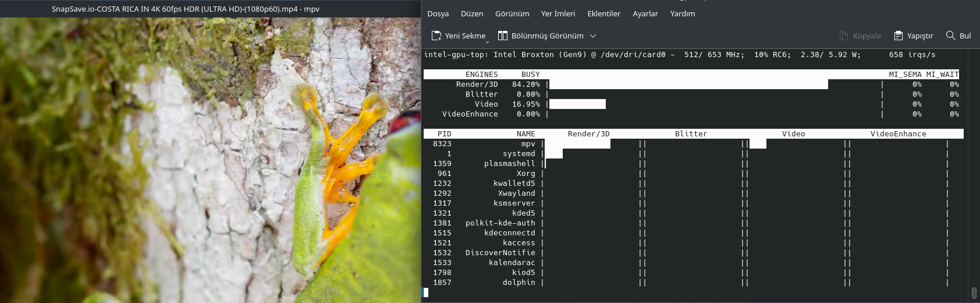This screenshot has height=303, width=980.
Task: Click the PID column header
Action: (x=445, y=134)
